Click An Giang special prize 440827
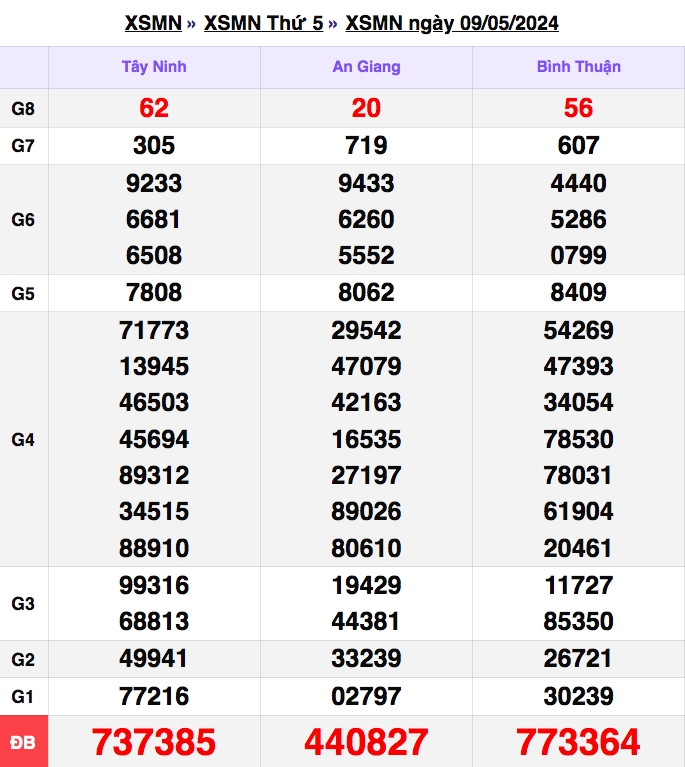685x767 pixels. 366,742
